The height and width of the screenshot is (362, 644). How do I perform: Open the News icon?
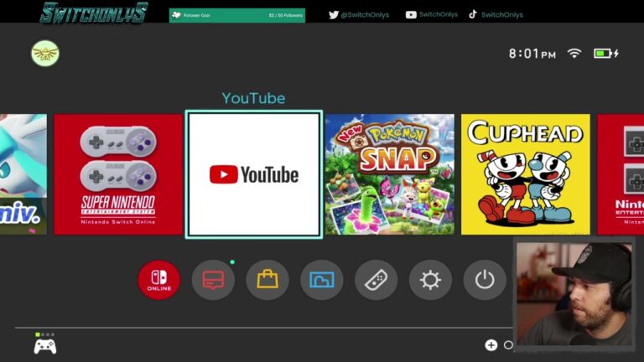tap(213, 280)
